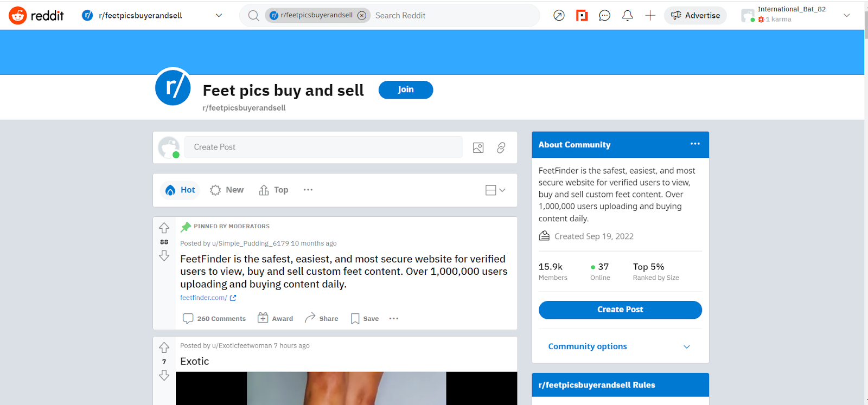Open pinned post more options ellipsis

[394, 319]
